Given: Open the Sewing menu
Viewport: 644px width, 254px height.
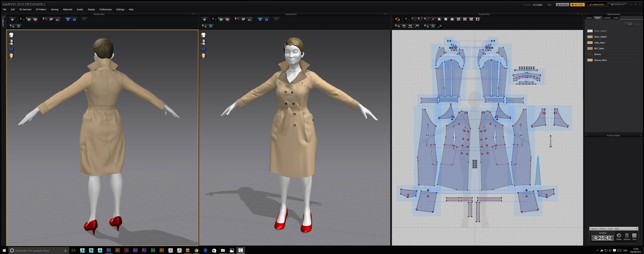Looking at the screenshot, I should point(55,9).
